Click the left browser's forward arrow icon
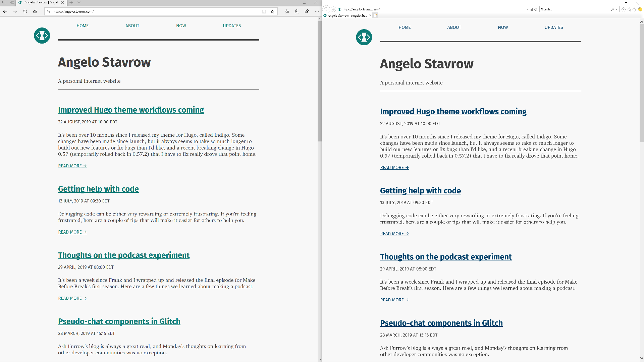Viewport: 644px width, 362px height. click(15, 11)
